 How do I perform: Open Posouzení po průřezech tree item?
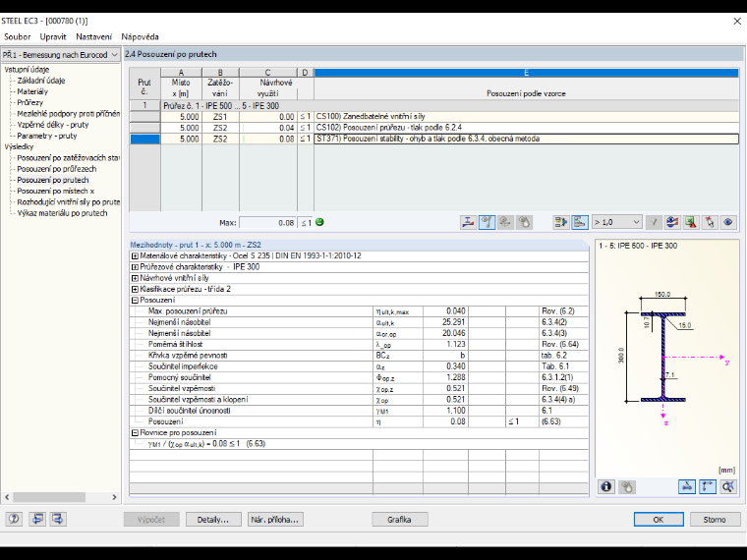[57, 169]
